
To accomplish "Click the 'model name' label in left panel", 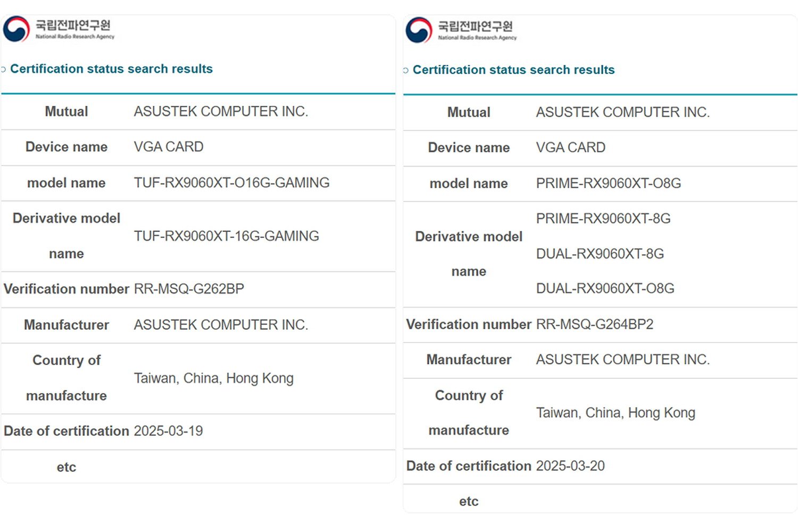I will 66,182.
